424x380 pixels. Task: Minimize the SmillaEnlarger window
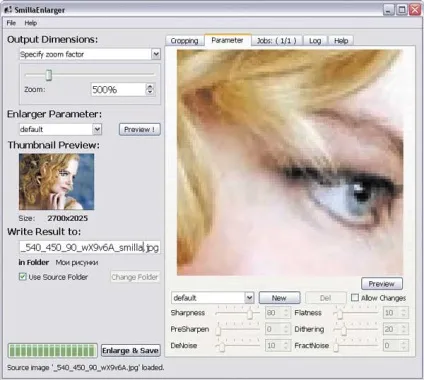pyautogui.click(x=388, y=10)
